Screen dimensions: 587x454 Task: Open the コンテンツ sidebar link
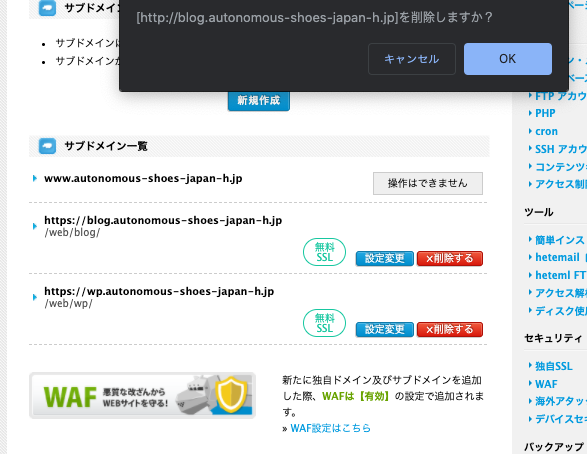click(561, 167)
